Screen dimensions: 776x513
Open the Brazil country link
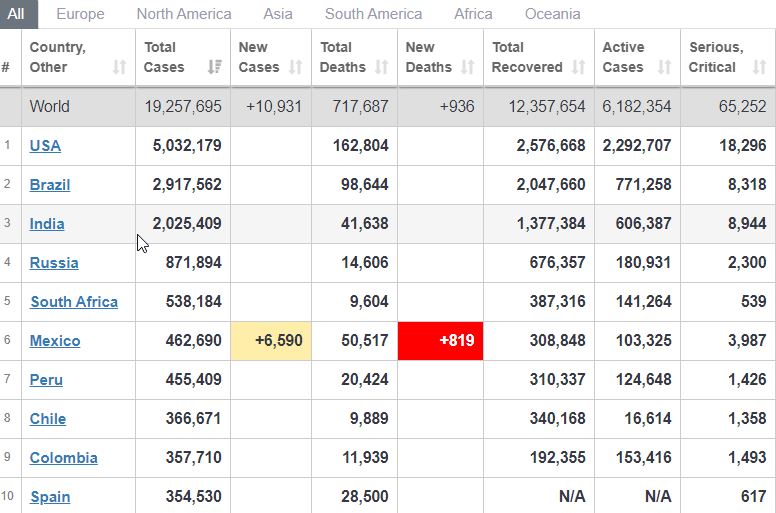click(x=50, y=185)
